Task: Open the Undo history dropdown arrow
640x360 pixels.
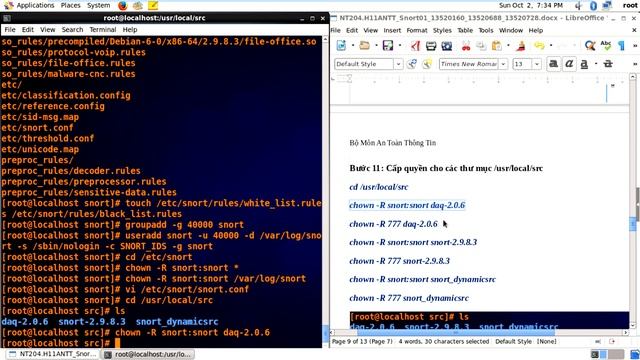Action: (x=551, y=45)
